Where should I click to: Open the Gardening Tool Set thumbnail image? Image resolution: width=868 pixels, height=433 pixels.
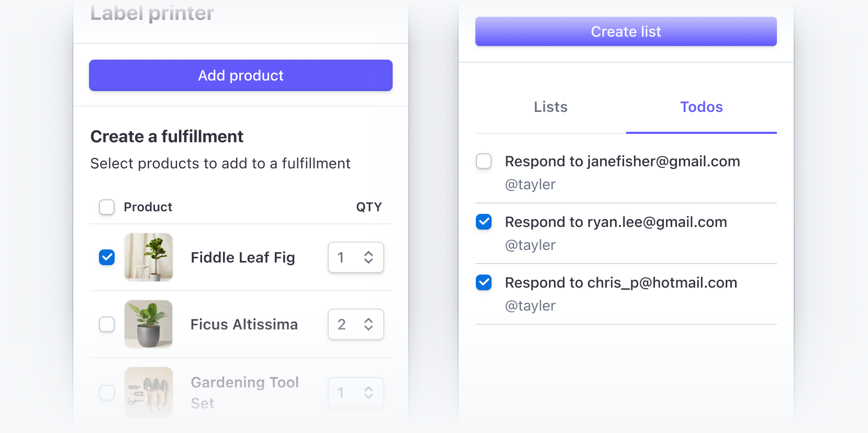[149, 392]
